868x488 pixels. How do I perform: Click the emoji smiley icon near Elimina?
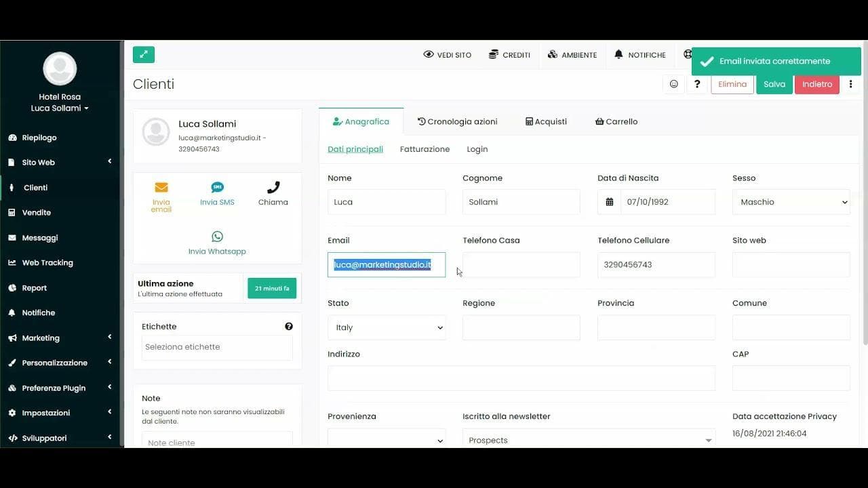(673, 84)
